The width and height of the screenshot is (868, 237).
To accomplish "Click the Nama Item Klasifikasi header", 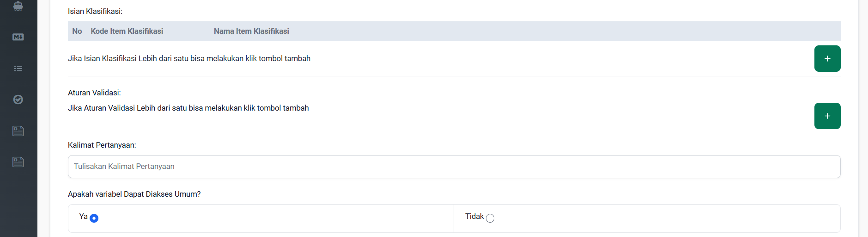I will click(x=251, y=31).
